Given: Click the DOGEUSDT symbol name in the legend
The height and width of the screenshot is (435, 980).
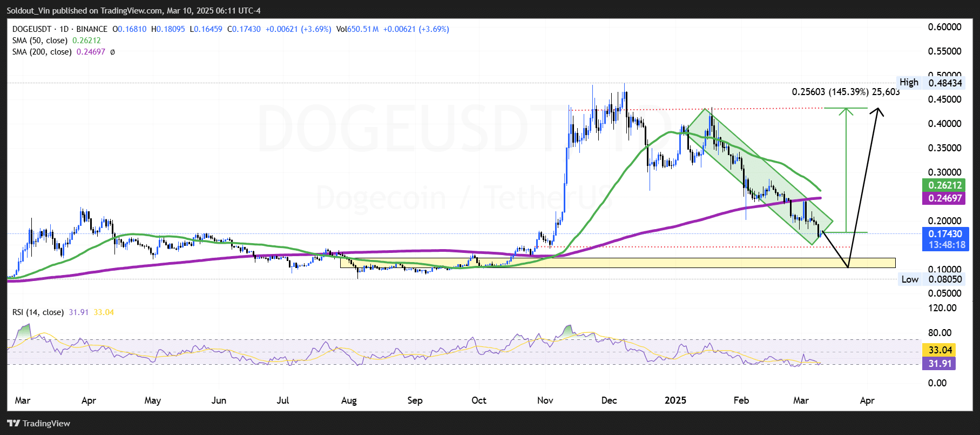Looking at the screenshot, I should click(32, 29).
